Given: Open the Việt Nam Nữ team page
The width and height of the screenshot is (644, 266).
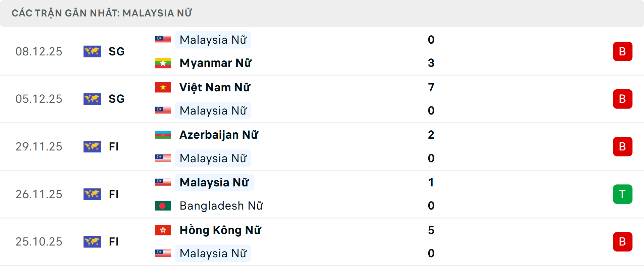Looking at the screenshot, I should tap(215, 87).
